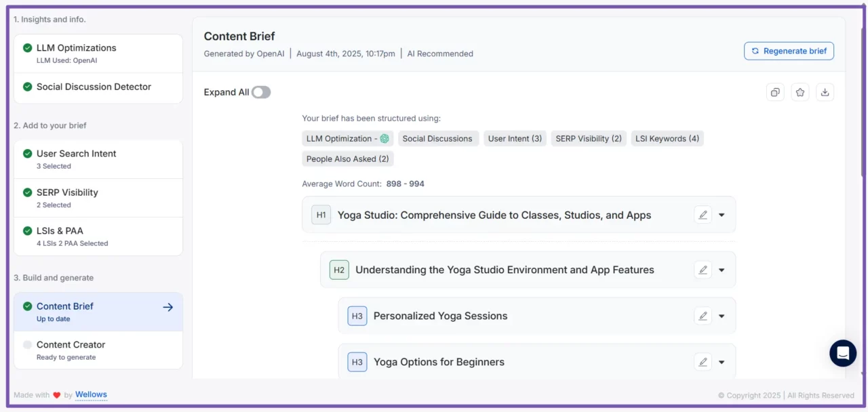This screenshot has height=412, width=868.
Task: Download the content brief
Action: 825,91
